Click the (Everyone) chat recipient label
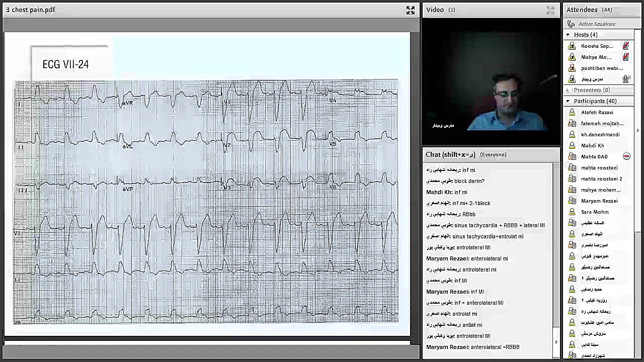The height and width of the screenshot is (362, 644). (x=493, y=154)
